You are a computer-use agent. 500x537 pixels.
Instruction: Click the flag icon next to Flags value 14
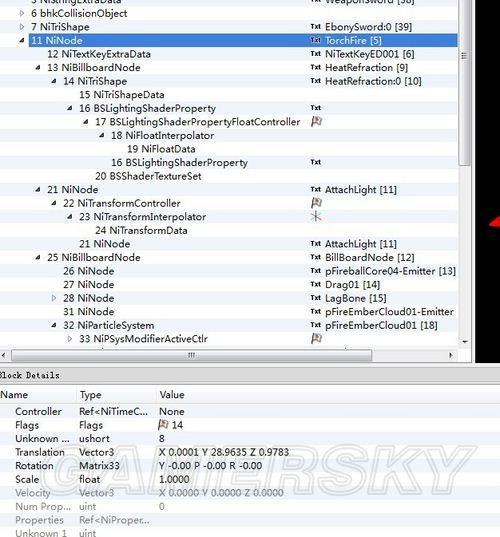(163, 425)
